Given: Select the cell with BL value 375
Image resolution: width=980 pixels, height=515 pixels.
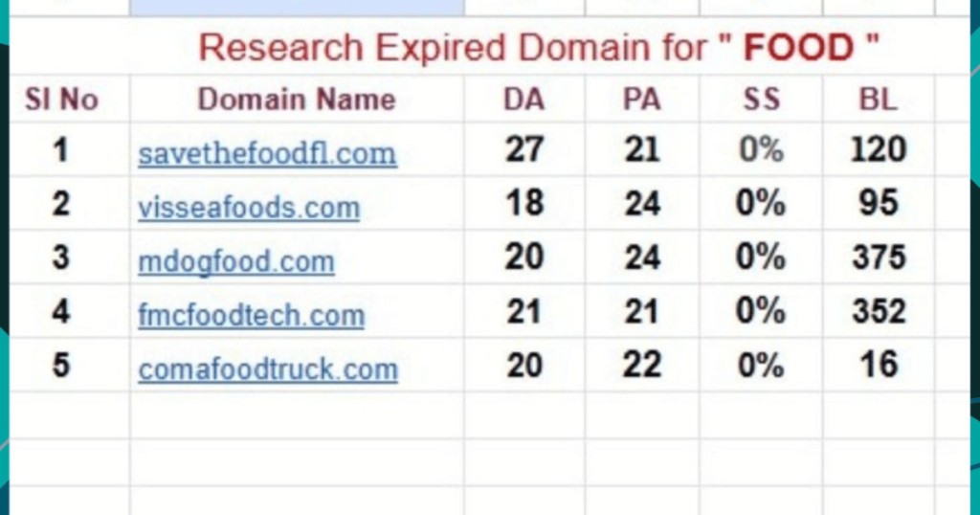Looking at the screenshot, I should 878,257.
